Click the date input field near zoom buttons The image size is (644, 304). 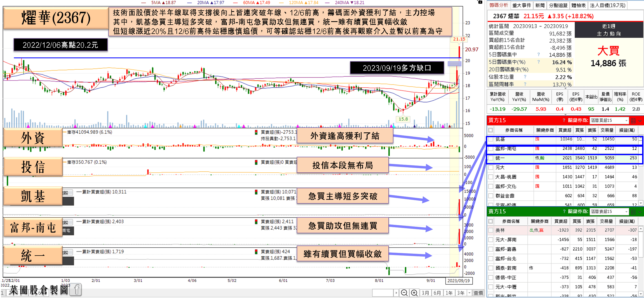coord(383,293)
